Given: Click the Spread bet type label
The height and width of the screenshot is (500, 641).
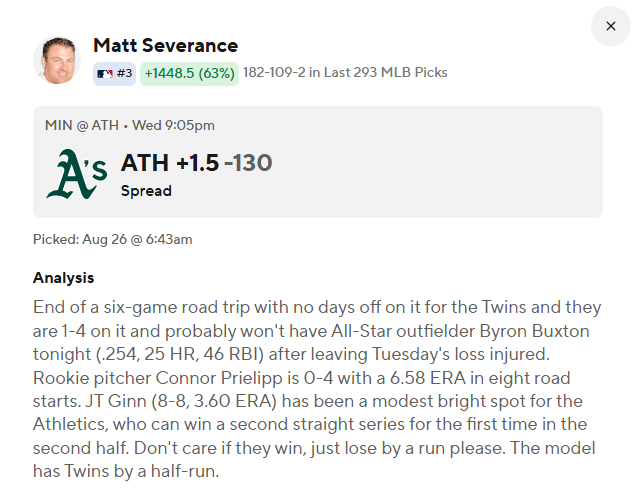Looking at the screenshot, I should 146,191.
